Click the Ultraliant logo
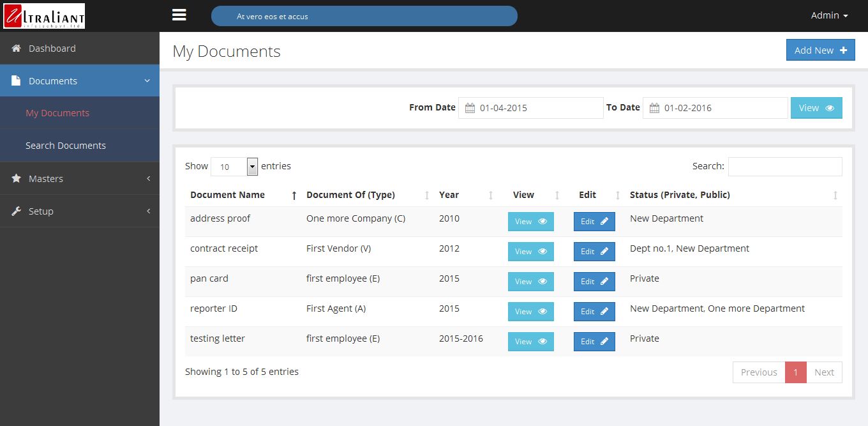Viewport: 868px width, 426px height. coord(43,16)
